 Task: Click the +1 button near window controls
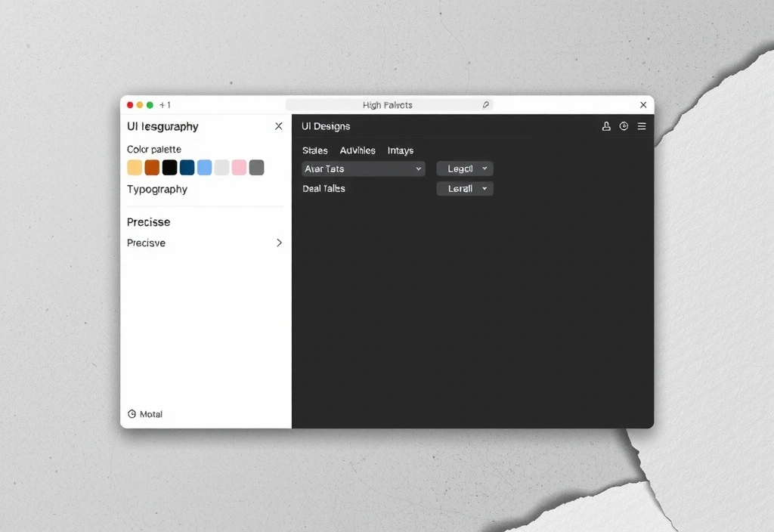click(165, 104)
